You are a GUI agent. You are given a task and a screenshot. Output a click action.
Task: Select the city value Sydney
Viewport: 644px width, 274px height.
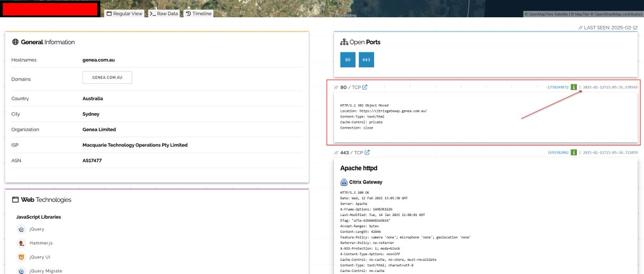pyautogui.click(x=91, y=114)
